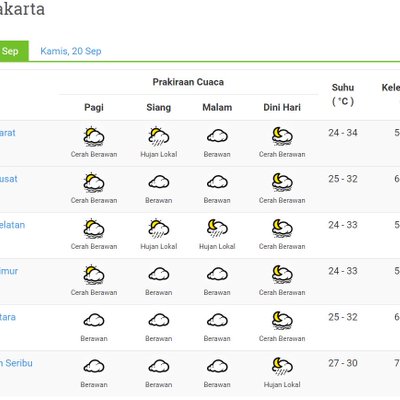Click Utara Pagi Berawan label
Screen dimensions: 400x400
point(94,339)
